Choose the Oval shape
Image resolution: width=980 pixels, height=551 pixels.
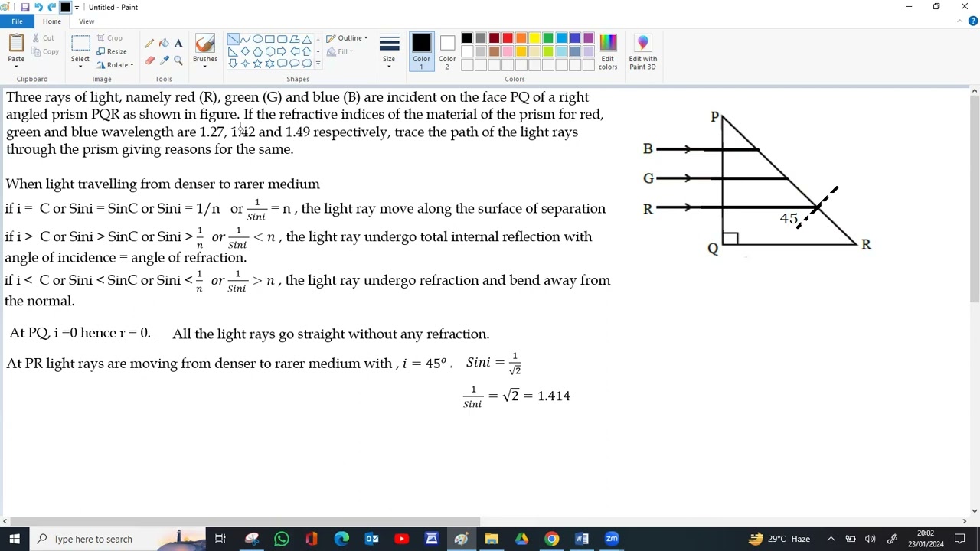[257, 39]
